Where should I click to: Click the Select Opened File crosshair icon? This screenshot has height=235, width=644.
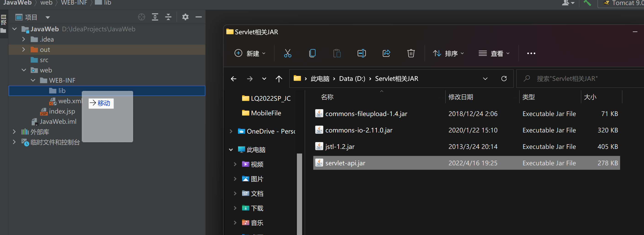[x=142, y=17]
